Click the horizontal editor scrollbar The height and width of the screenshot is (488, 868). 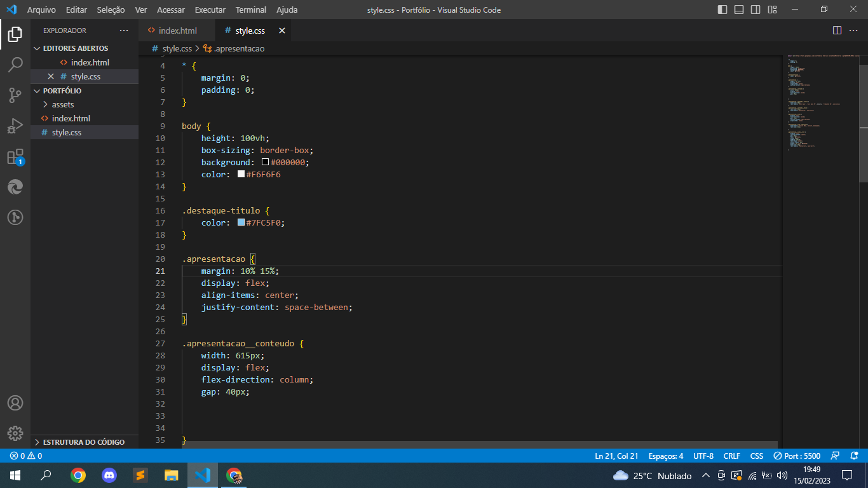pyautogui.click(x=479, y=445)
